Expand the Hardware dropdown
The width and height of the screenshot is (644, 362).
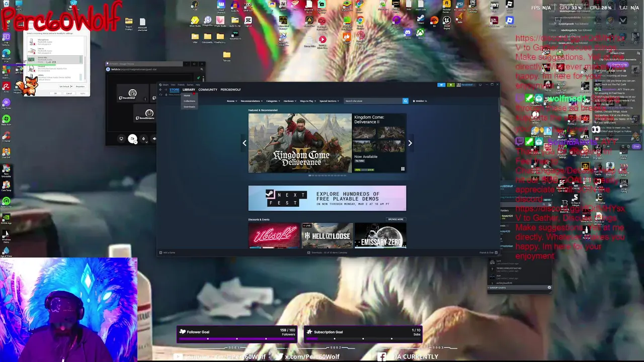pos(290,101)
